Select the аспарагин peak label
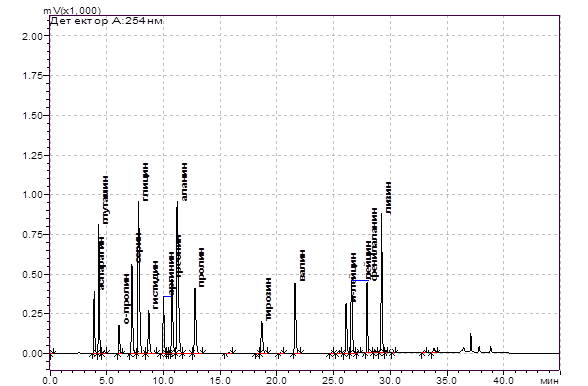This screenshot has width=588, height=386. 101,263
